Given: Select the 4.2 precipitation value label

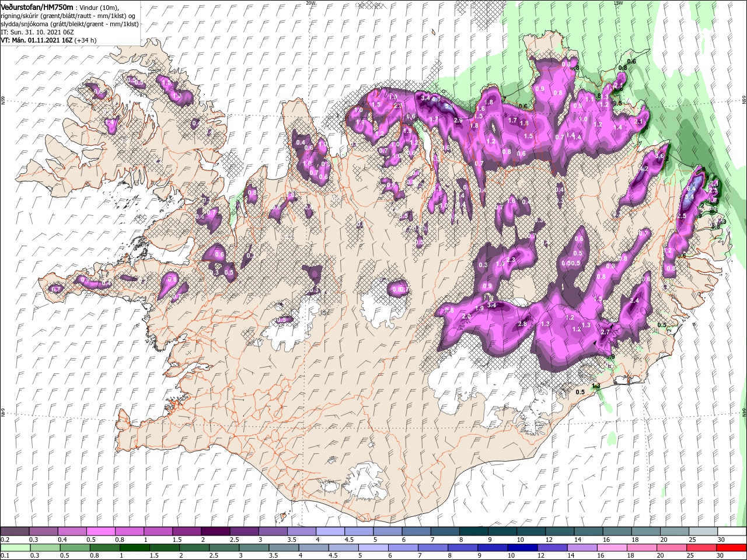Looking at the screenshot, I should [x=644, y=169].
